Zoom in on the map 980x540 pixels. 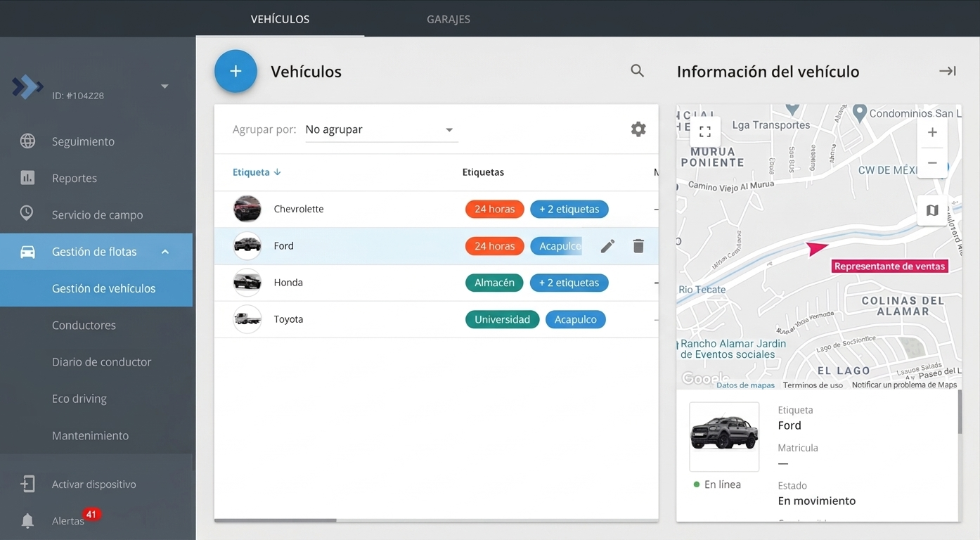932,132
